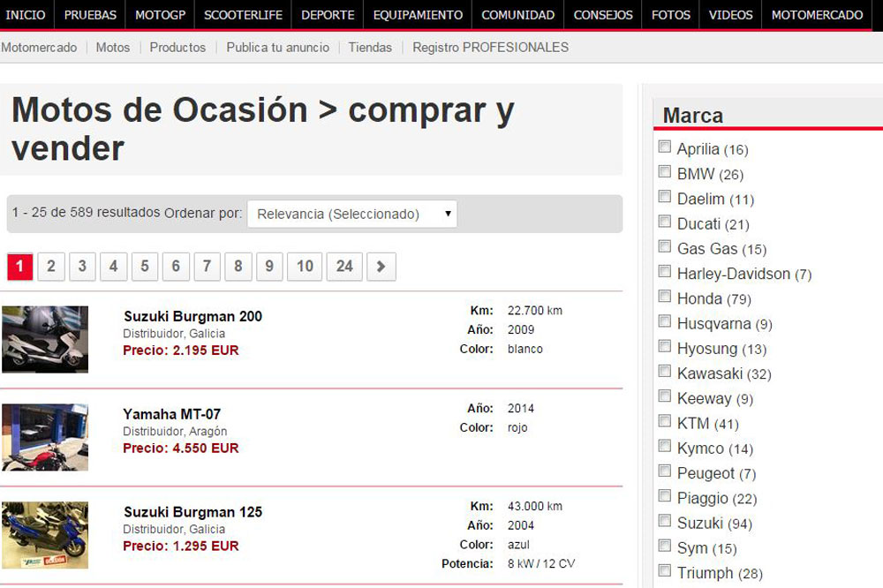Screen dimensions: 883x588
Task: Open the PRUEBAS menu
Action: point(90,15)
